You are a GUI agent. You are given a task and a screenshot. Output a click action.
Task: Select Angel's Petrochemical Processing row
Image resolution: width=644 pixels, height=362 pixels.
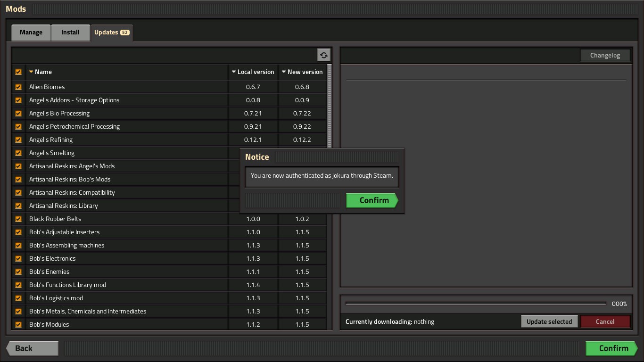[x=169, y=127]
